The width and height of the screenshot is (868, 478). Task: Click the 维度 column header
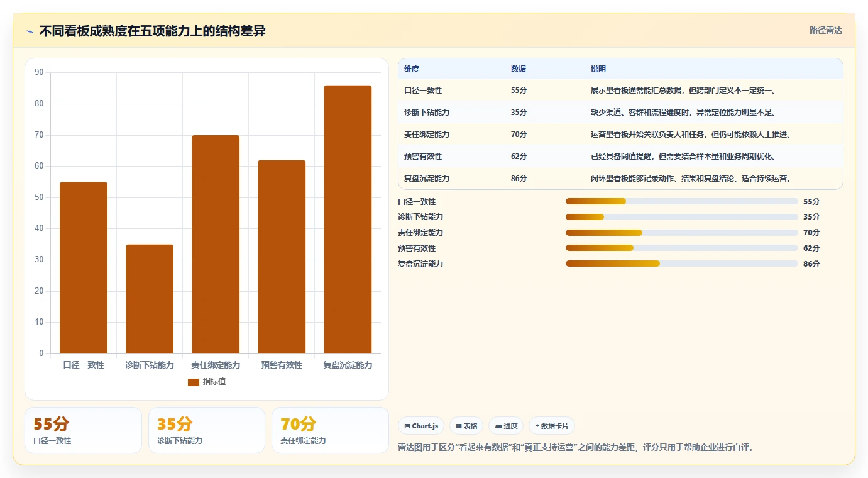tap(412, 69)
